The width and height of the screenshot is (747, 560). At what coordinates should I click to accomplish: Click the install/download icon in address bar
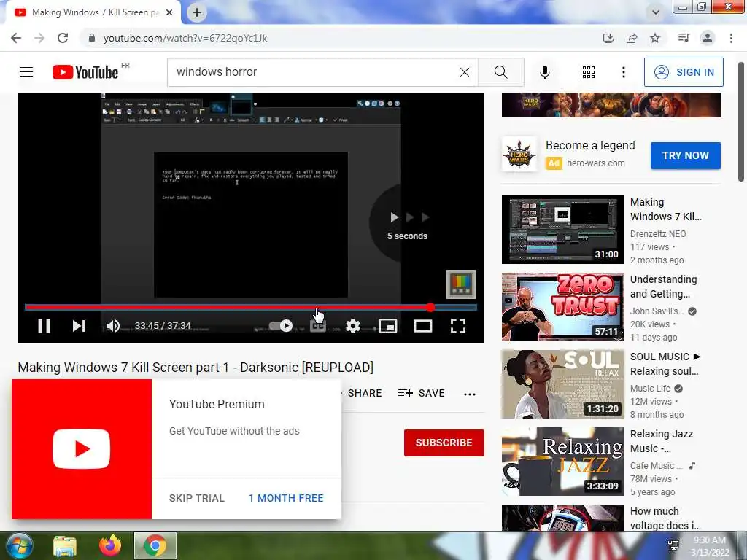[x=608, y=38]
